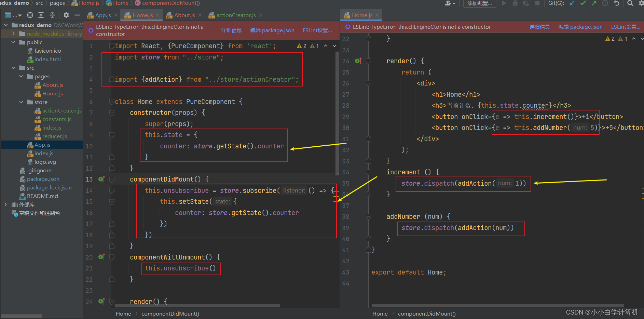Click Git Push green arrow
This screenshot has width=644, height=319.
coord(594,3)
